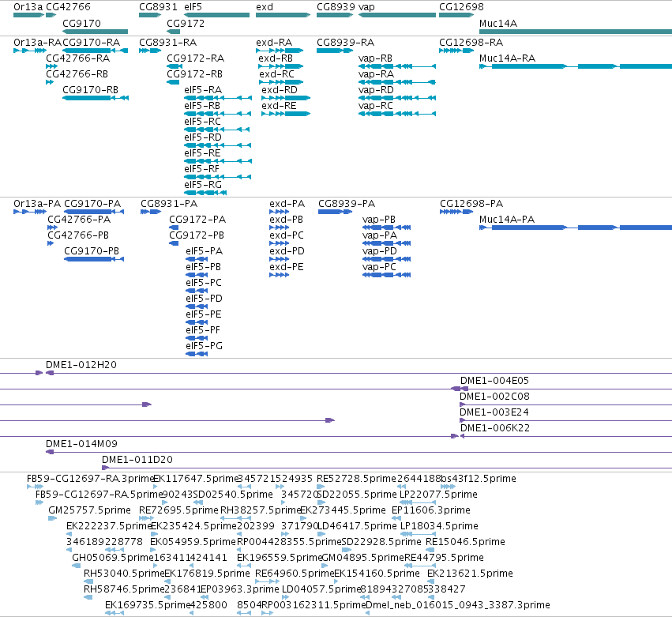Click the CG9170 gene bar
672x617 pixels.
click(x=95, y=32)
